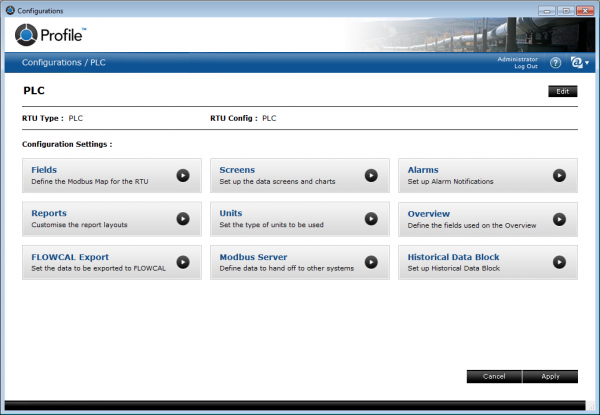Open the Screens configuration title link
The width and height of the screenshot is (600, 415).
237,170
